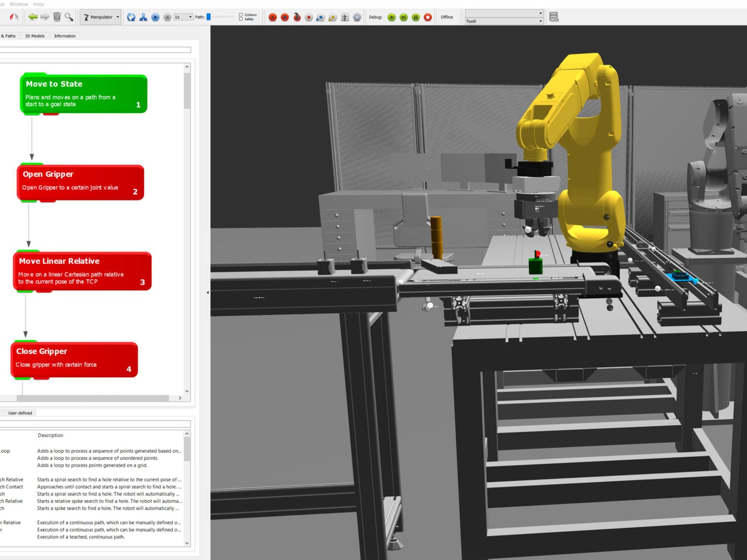Select the Close Gripper block
The width and height of the screenshot is (747, 560).
pos(74,360)
